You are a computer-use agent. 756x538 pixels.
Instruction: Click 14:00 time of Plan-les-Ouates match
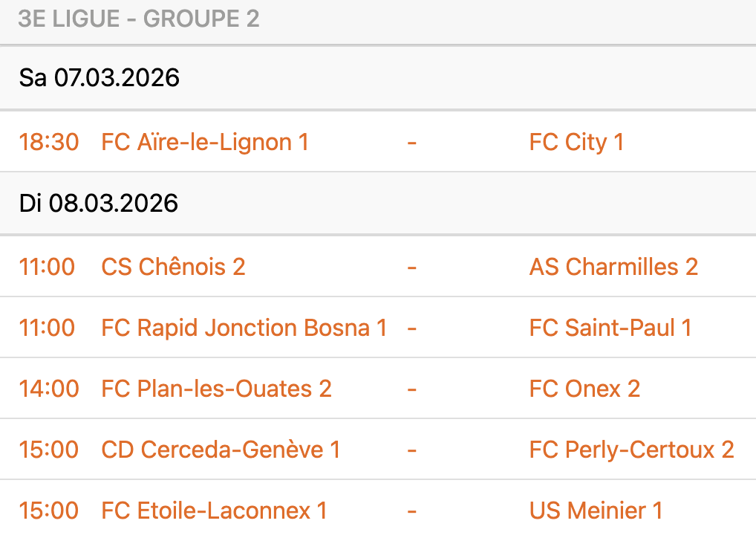[x=49, y=389]
